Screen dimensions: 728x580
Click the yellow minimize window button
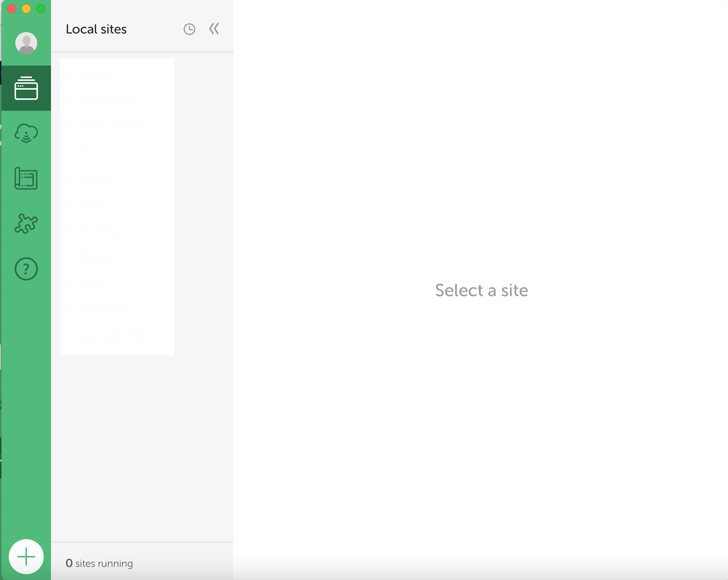(x=26, y=9)
